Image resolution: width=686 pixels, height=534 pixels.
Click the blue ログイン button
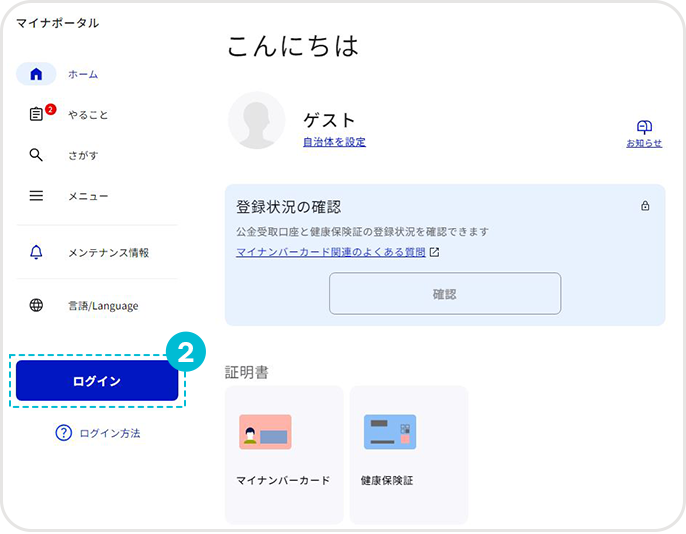(x=97, y=380)
